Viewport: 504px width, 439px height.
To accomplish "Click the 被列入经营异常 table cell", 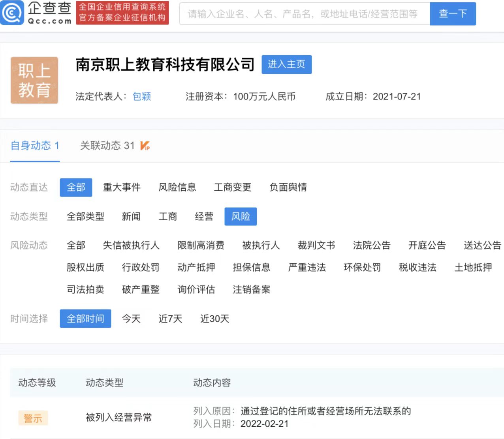I will tap(119, 418).
